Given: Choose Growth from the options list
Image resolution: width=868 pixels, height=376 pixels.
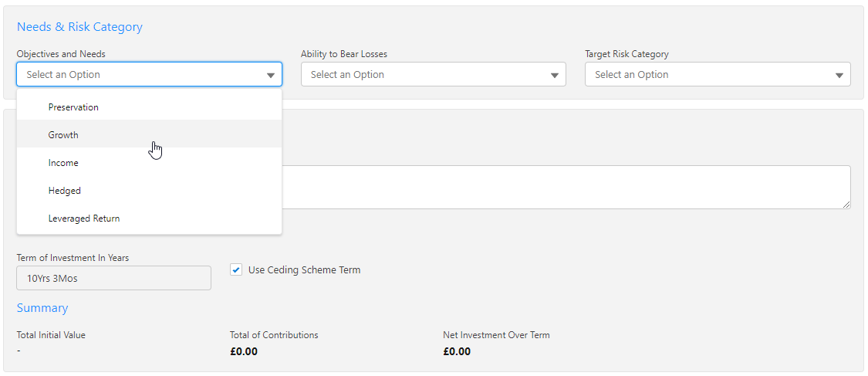Looking at the screenshot, I should coord(63,135).
